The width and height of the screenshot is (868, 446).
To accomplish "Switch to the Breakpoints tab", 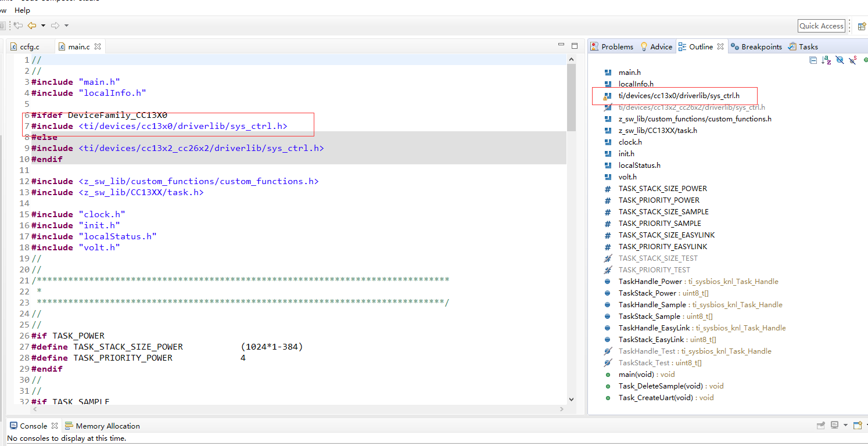I will 756,46.
